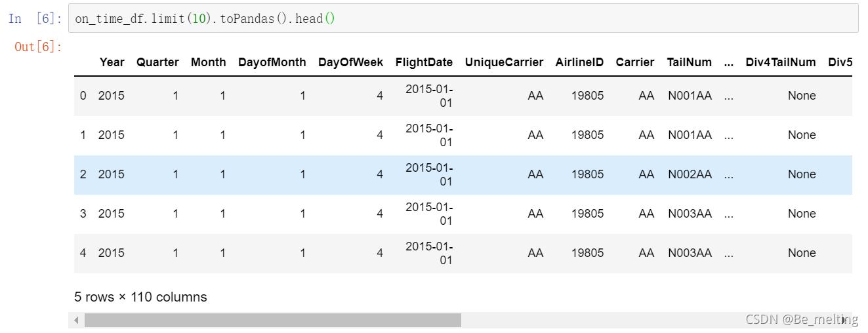Click the N002AA tail number cell

tap(690, 174)
